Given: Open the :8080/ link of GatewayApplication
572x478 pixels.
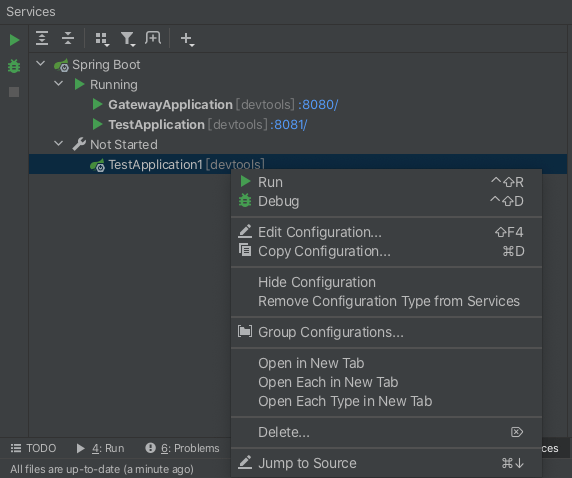Looking at the screenshot, I should (x=318, y=105).
